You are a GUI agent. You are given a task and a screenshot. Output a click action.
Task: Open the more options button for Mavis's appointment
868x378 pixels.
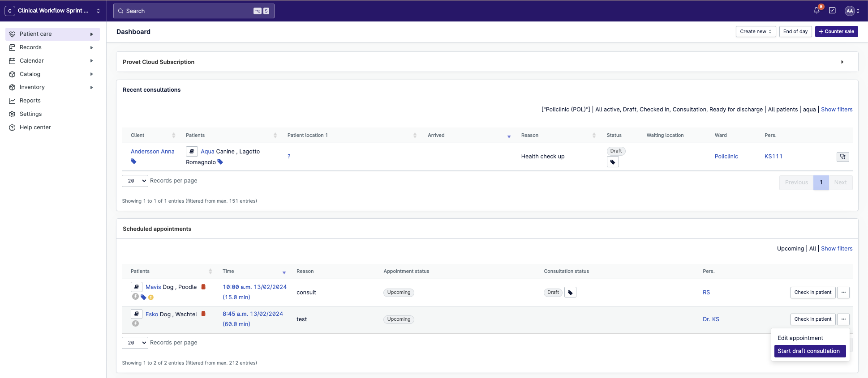click(843, 293)
